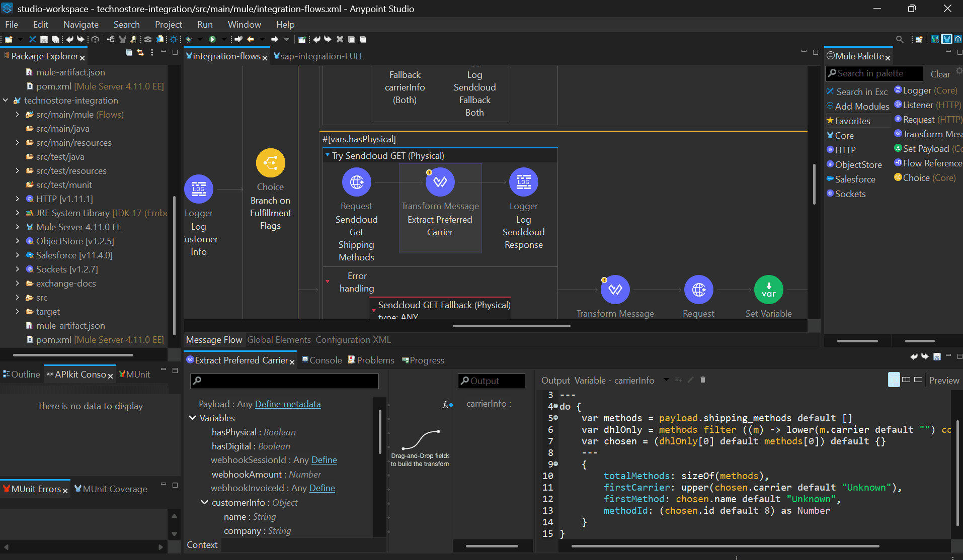Viewport: 963px width, 560px height.
Task: Click Define link for webhookSessionId
Action: tap(324, 460)
